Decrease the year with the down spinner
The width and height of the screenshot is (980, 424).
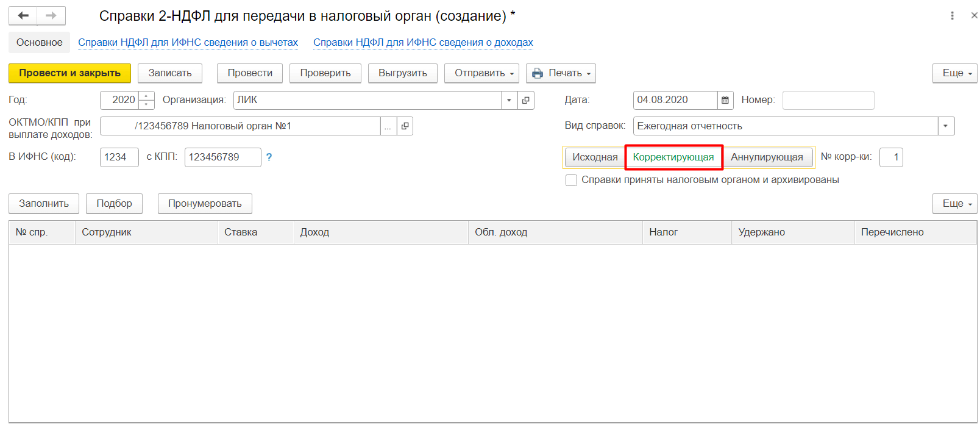[x=146, y=104]
